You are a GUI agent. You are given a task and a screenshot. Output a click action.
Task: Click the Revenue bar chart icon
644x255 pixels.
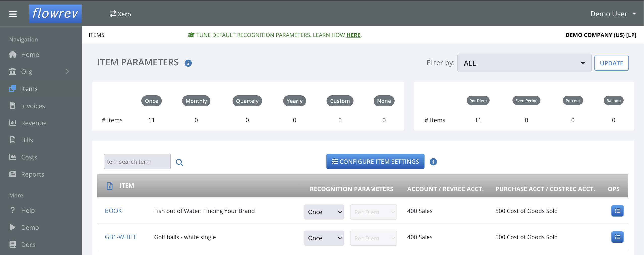coord(13,123)
